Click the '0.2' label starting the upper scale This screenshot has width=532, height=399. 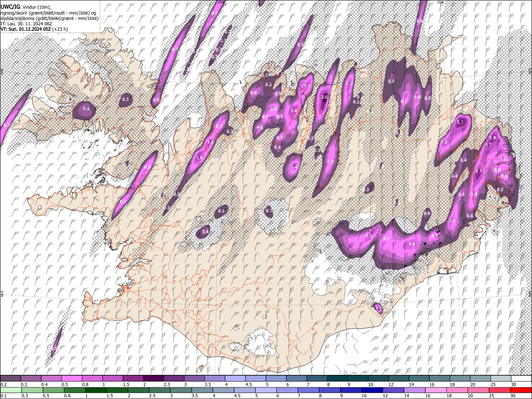click(x=4, y=384)
